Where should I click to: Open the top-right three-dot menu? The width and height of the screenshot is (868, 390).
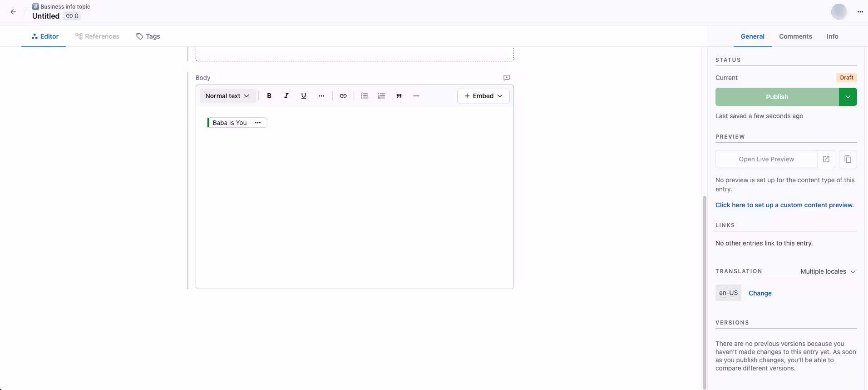click(x=860, y=12)
